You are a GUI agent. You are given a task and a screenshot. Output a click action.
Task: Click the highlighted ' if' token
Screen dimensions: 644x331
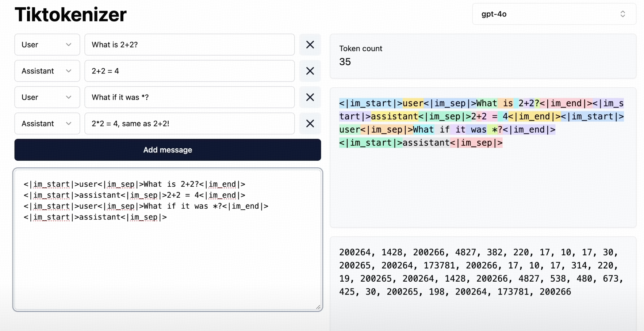(442, 130)
